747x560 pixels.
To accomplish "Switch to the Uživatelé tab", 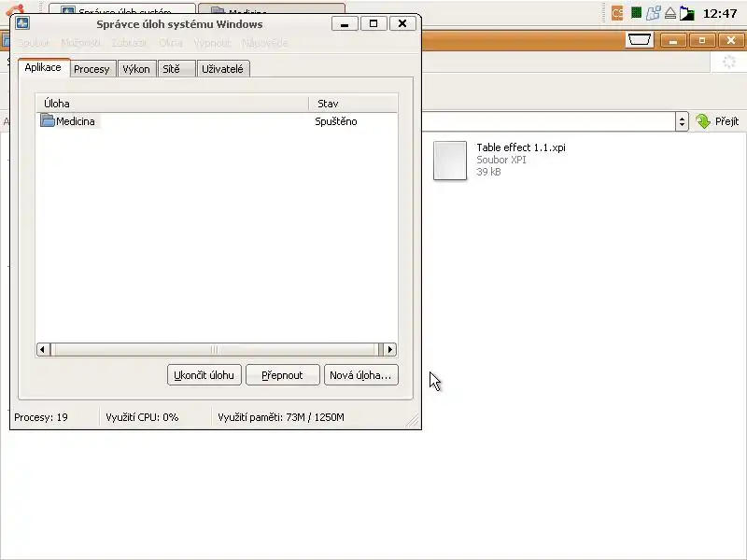I will tap(222, 69).
